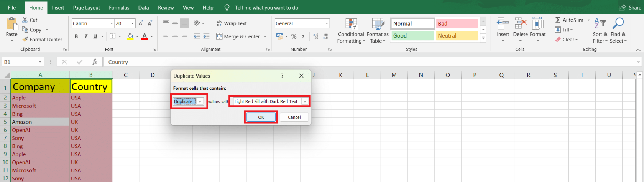Align cell text left
Screen dimensions: 644x182
[x=166, y=36]
